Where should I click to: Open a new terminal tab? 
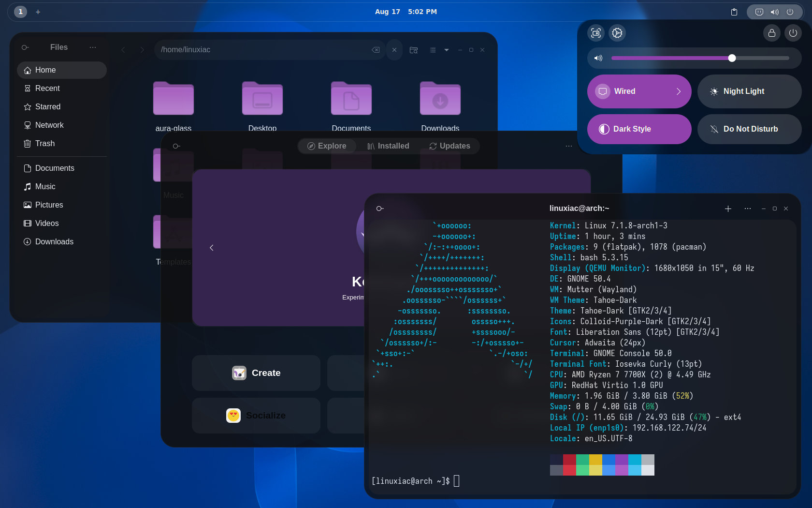(x=728, y=209)
